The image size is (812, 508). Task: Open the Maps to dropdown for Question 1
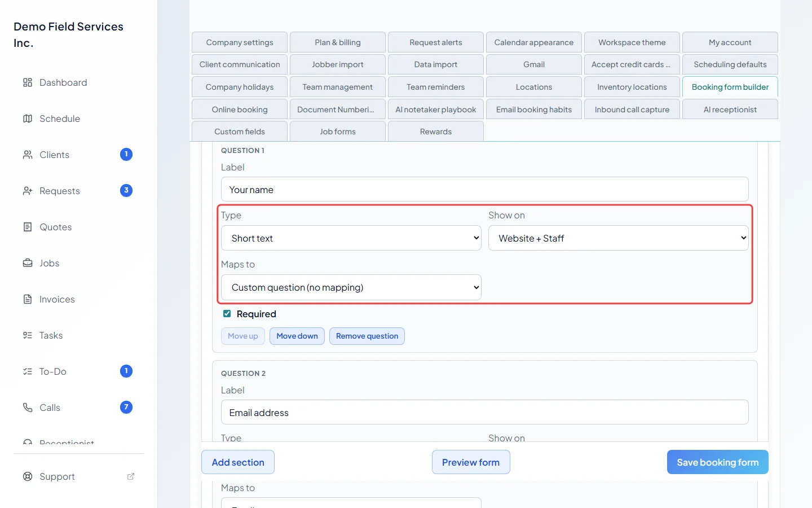tap(351, 287)
